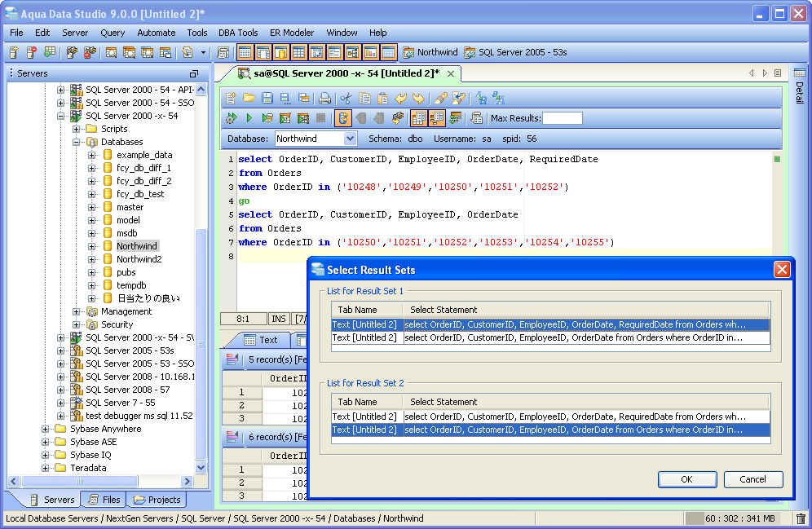Image resolution: width=812 pixels, height=529 pixels.
Task: Toggle the pivot grid results button next to grid
Action: tap(436, 118)
